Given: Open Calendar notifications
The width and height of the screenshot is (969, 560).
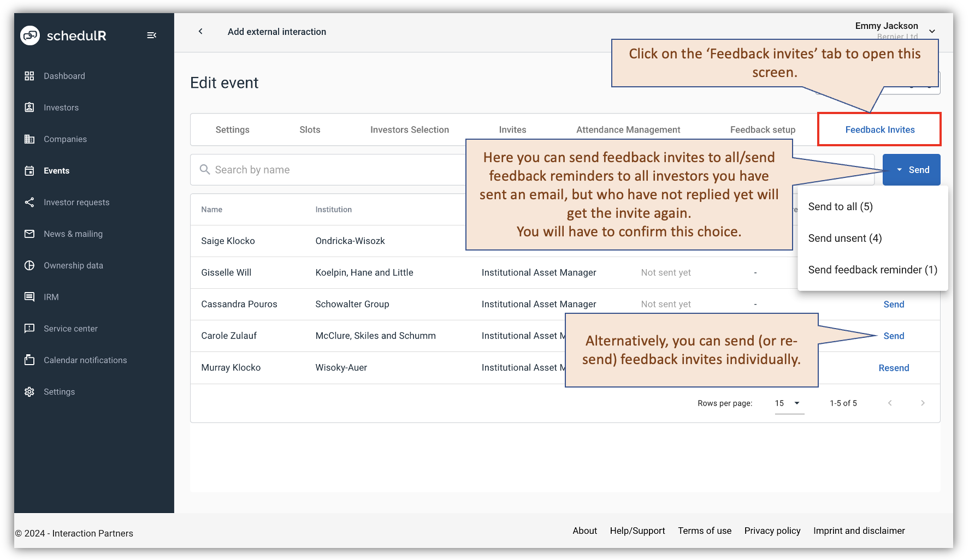Looking at the screenshot, I should tap(85, 360).
